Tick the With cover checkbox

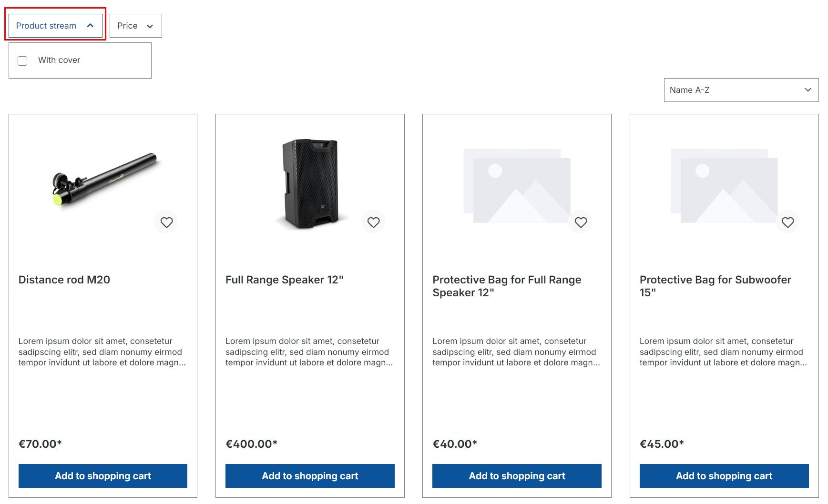(x=22, y=60)
